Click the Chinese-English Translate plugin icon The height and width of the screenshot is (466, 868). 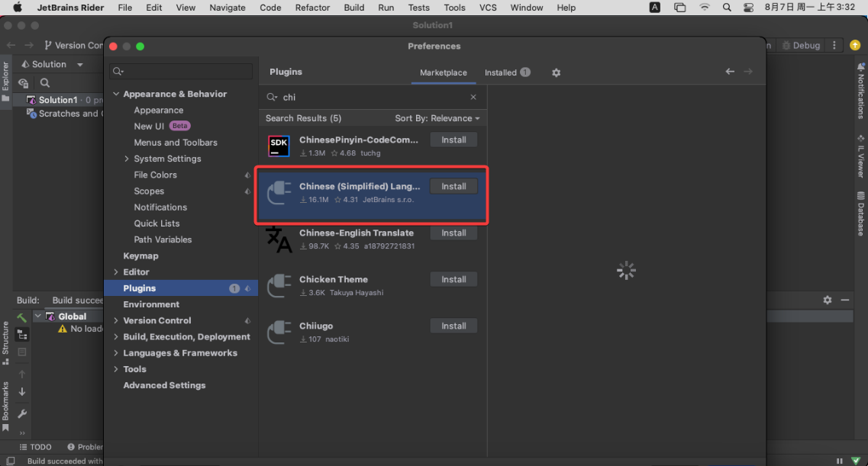pyautogui.click(x=279, y=239)
